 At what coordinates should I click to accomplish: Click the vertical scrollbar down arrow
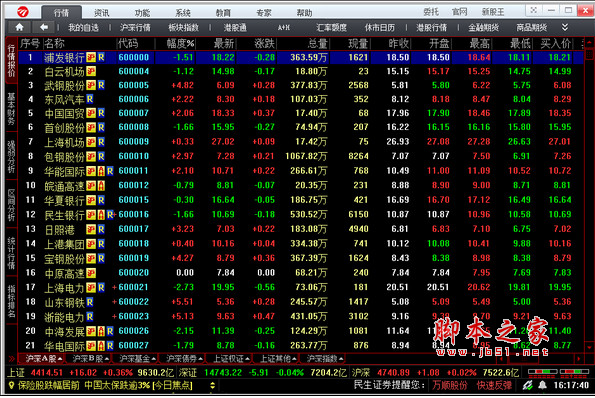[589, 347]
